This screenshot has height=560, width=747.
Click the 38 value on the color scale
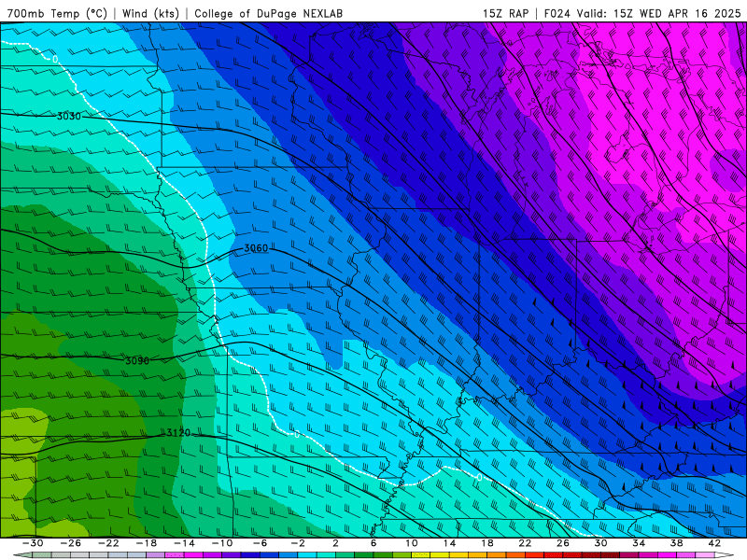click(x=676, y=543)
